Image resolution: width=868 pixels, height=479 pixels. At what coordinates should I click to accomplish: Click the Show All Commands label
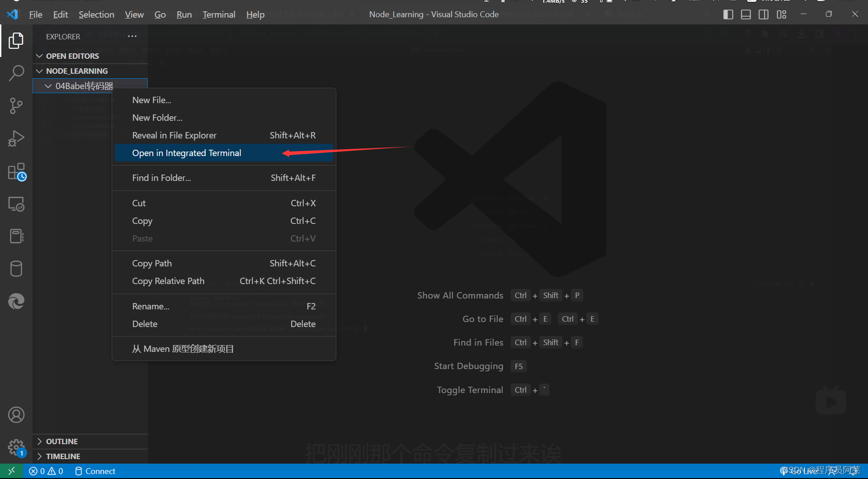point(460,295)
